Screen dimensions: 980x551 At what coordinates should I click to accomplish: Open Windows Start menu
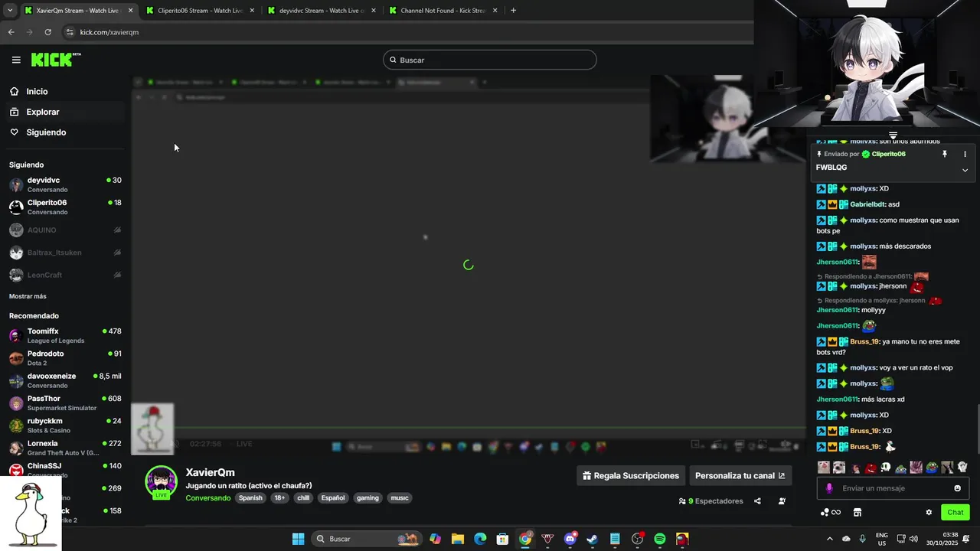[x=298, y=539]
